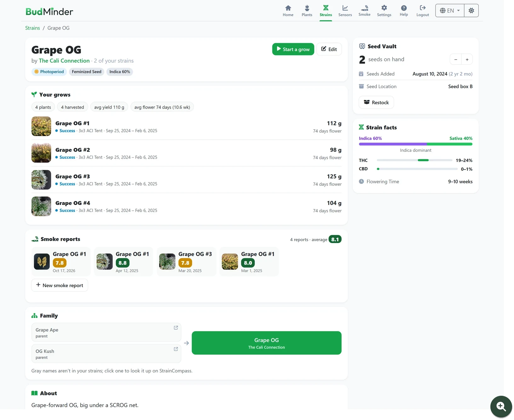Image resolution: width=514 pixels, height=420 pixels.
Task: Open the BudMinder logo home link
Action: click(x=49, y=11)
